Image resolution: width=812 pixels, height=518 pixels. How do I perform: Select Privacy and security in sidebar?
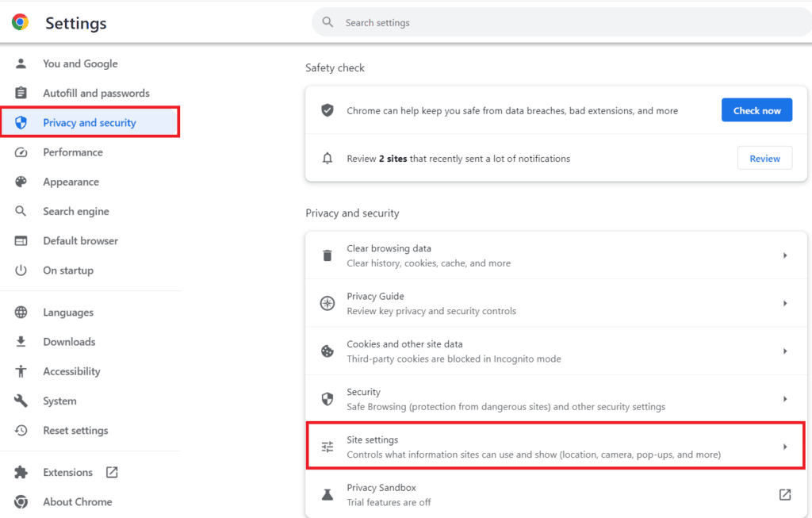click(90, 123)
